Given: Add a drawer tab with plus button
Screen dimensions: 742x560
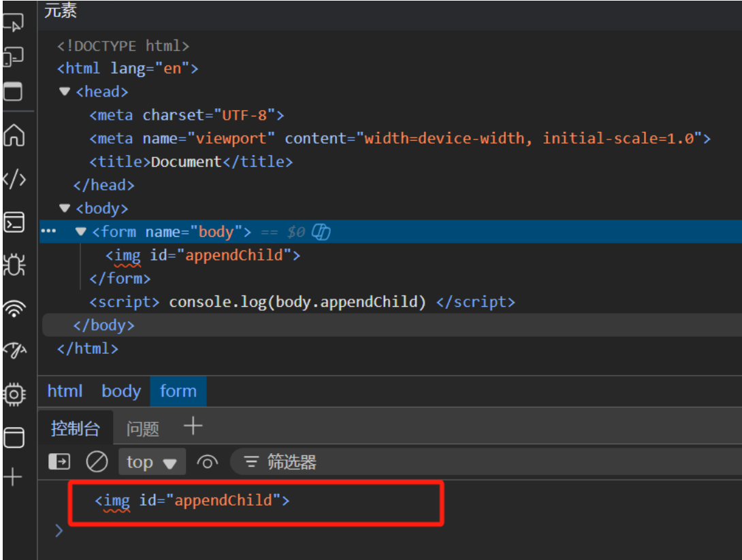Looking at the screenshot, I should 193,426.
